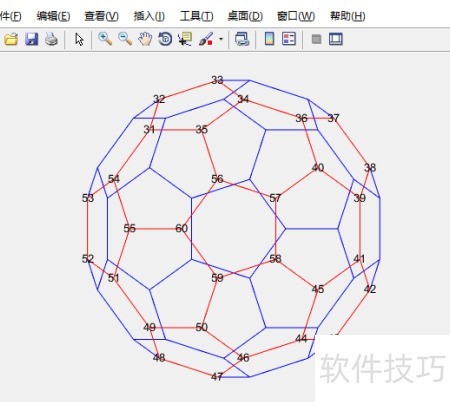Open file using the folder icon
This screenshot has height=402, width=450.
point(11,39)
